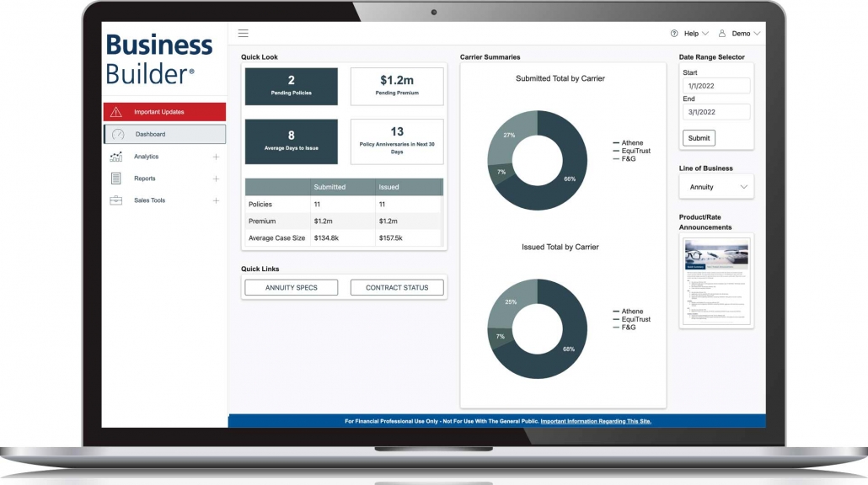The image size is (868, 485).
Task: Open the Product/Rate Announcements thumbnail
Action: click(716, 281)
